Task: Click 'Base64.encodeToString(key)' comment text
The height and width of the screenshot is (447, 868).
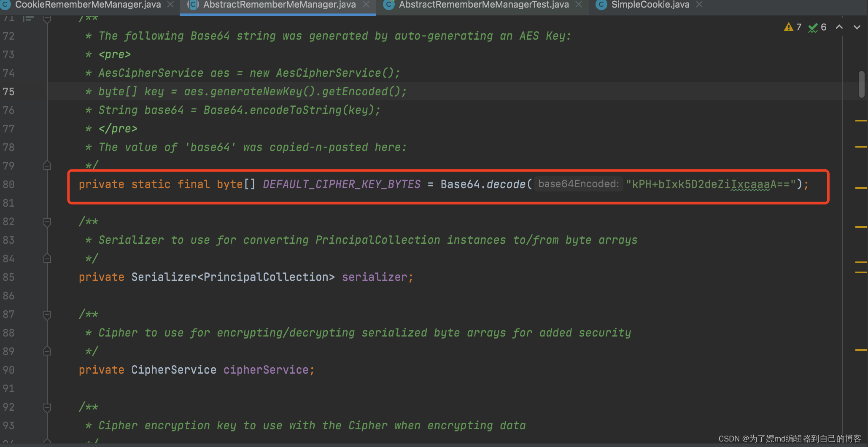Action: 289,110
